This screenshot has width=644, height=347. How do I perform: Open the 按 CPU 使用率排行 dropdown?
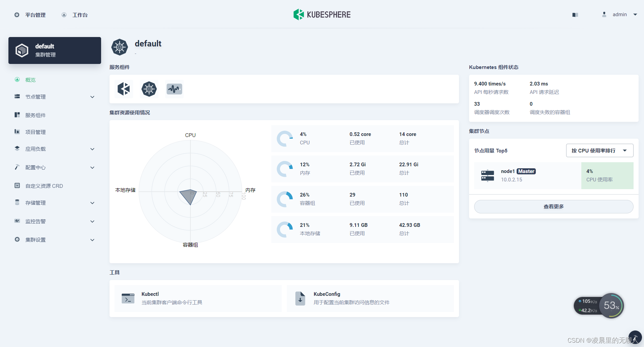(x=600, y=150)
